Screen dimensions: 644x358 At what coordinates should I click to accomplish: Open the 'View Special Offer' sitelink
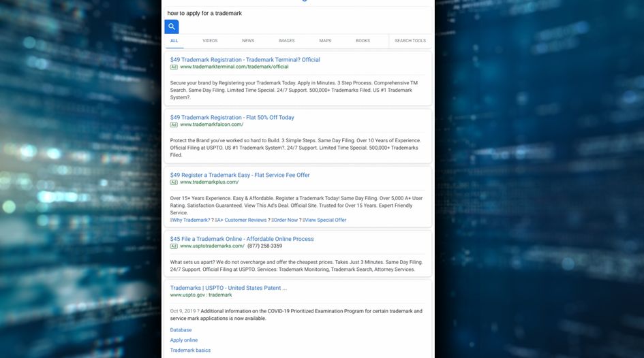pyautogui.click(x=325, y=220)
